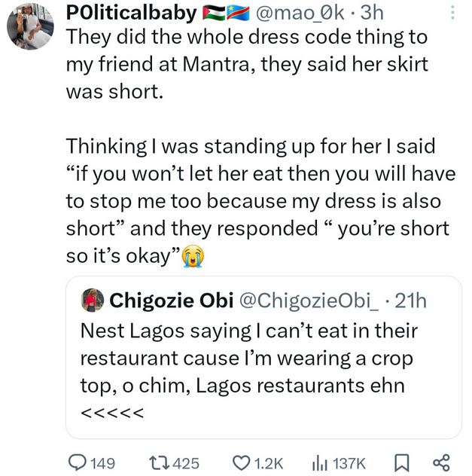The image size is (472, 476).
Task: Bookmark this tweet
Action: coord(401,463)
